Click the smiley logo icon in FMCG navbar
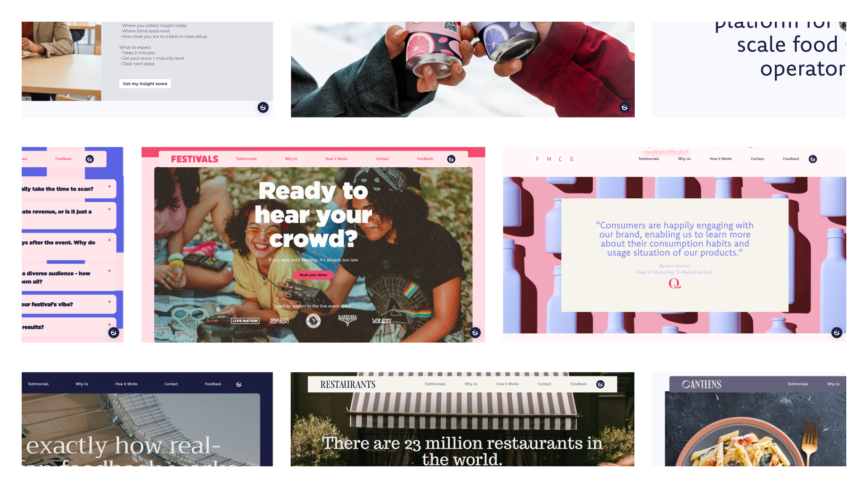The image size is (868, 488). 813,159
